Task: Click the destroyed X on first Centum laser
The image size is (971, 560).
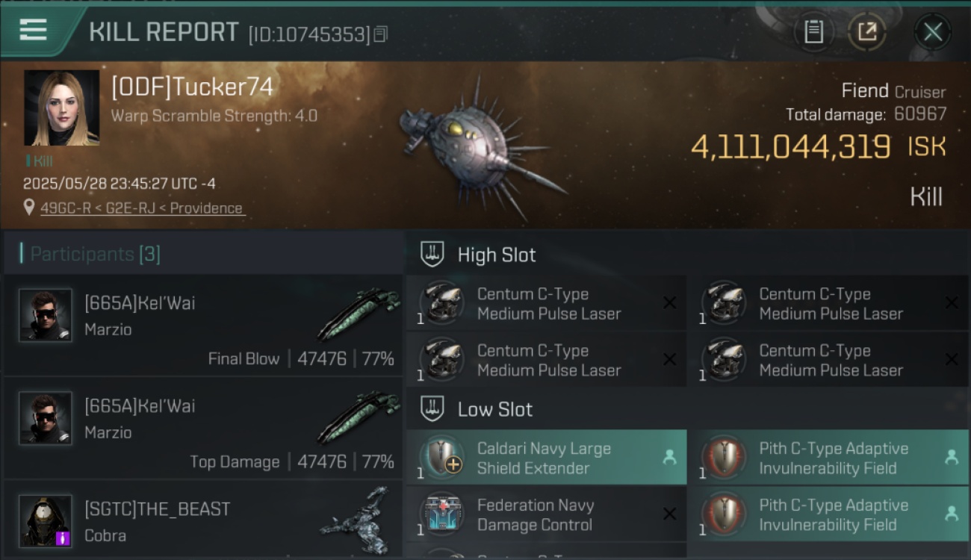Action: tap(669, 302)
